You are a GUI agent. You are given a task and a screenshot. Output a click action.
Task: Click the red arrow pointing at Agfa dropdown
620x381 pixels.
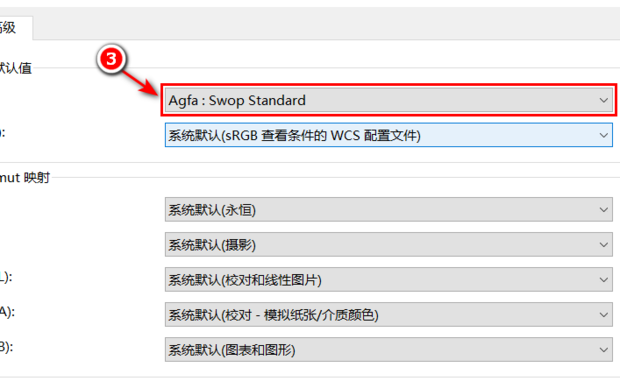140,83
